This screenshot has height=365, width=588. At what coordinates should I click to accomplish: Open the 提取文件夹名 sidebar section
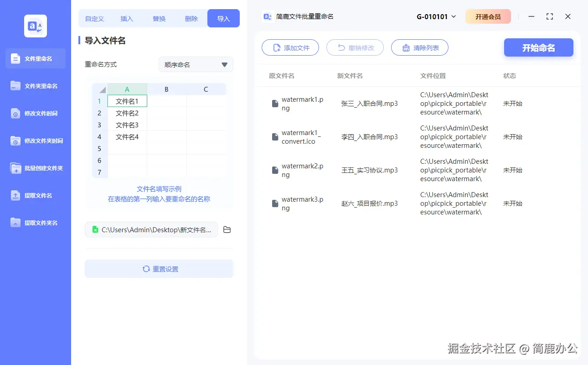pyautogui.click(x=36, y=223)
